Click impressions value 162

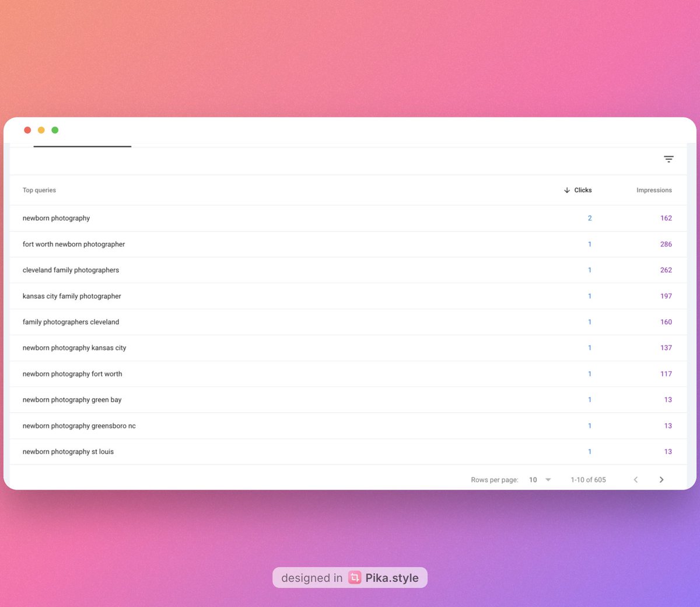pos(666,218)
